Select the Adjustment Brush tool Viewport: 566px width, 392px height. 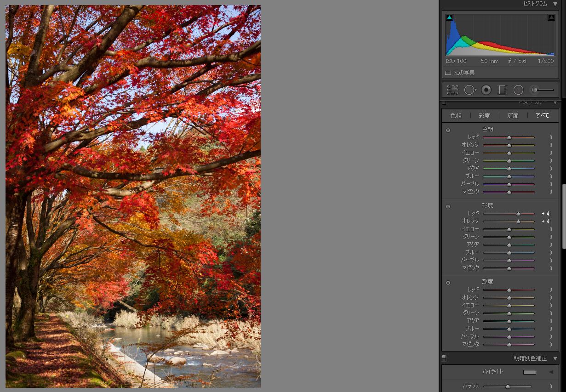click(543, 90)
